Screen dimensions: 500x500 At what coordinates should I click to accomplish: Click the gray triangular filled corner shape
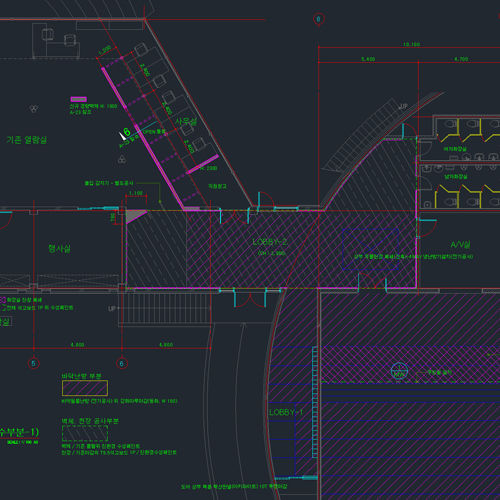[136, 216]
